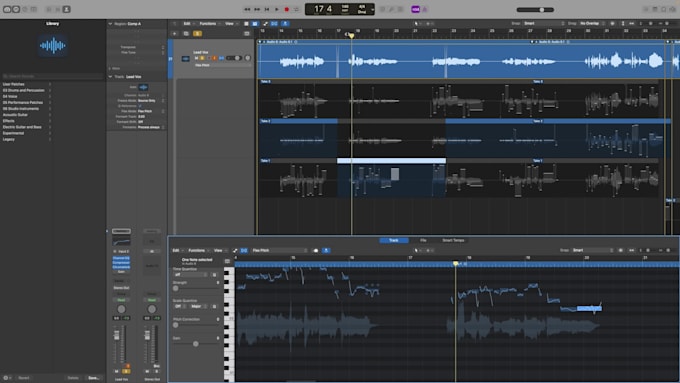Go to the beginning with the transport button
This screenshot has width=680, height=383.
[267, 9]
